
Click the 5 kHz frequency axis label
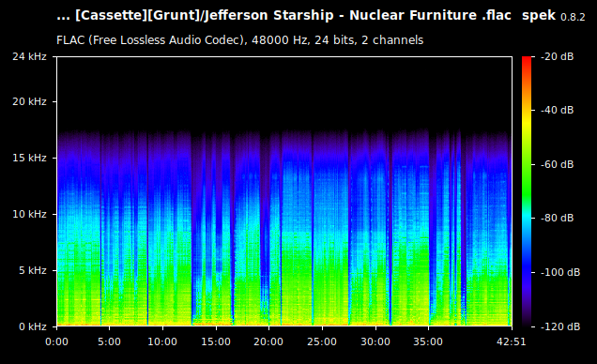32,270
